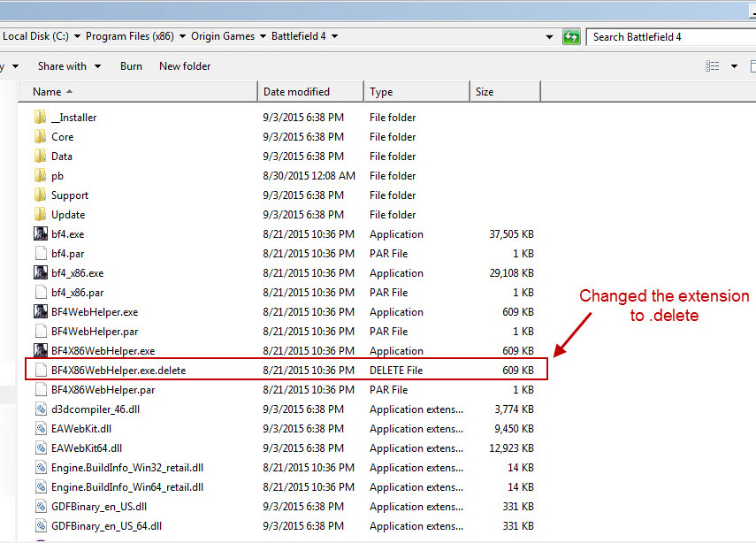Click the d3dcompiler_46.dll file icon

(x=41, y=409)
